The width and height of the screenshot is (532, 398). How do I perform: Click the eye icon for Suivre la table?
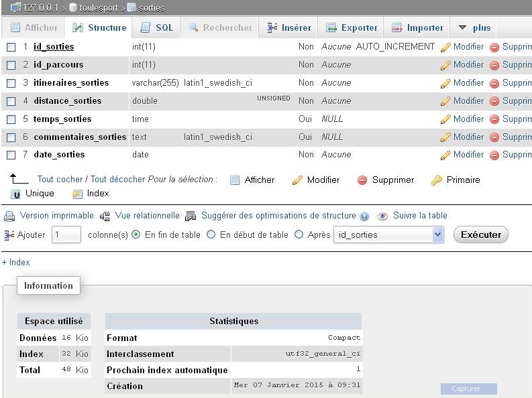pos(382,216)
